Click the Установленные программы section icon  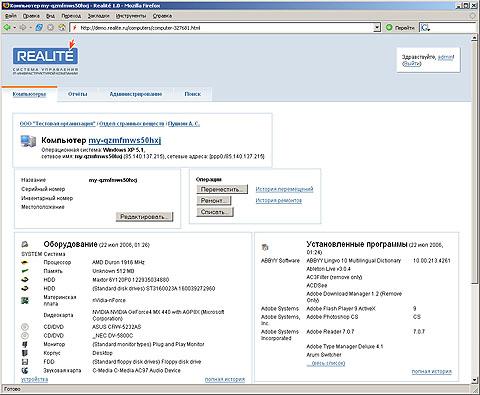265,247
